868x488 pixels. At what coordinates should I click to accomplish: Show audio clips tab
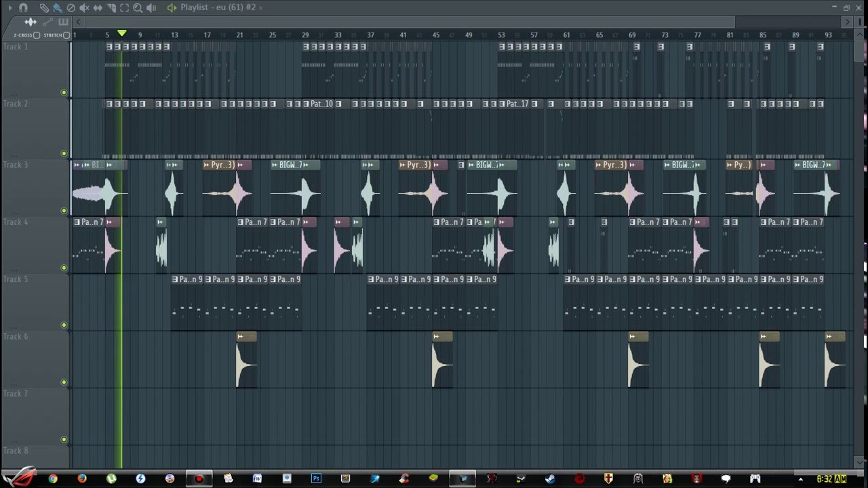pyautogui.click(x=31, y=22)
